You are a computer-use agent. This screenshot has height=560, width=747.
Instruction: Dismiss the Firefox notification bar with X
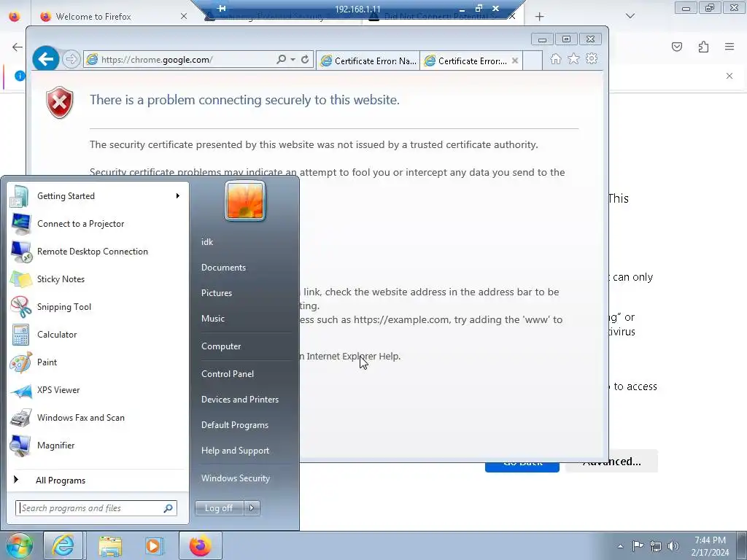click(x=729, y=76)
